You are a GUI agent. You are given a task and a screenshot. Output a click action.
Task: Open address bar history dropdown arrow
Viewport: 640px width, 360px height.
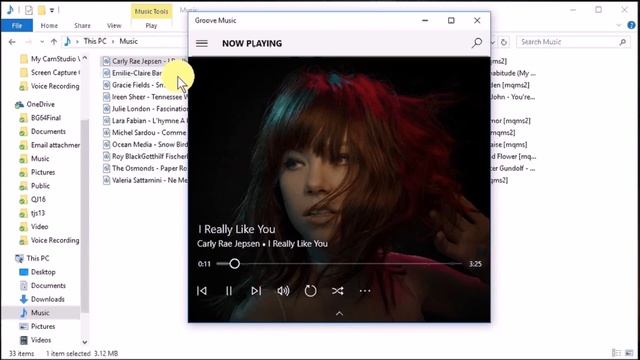point(493,42)
